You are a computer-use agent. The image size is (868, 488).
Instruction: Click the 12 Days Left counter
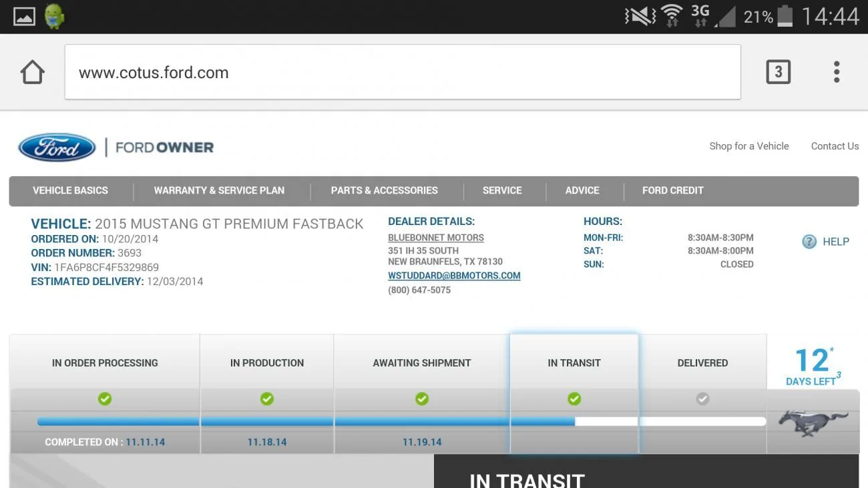[x=813, y=367]
